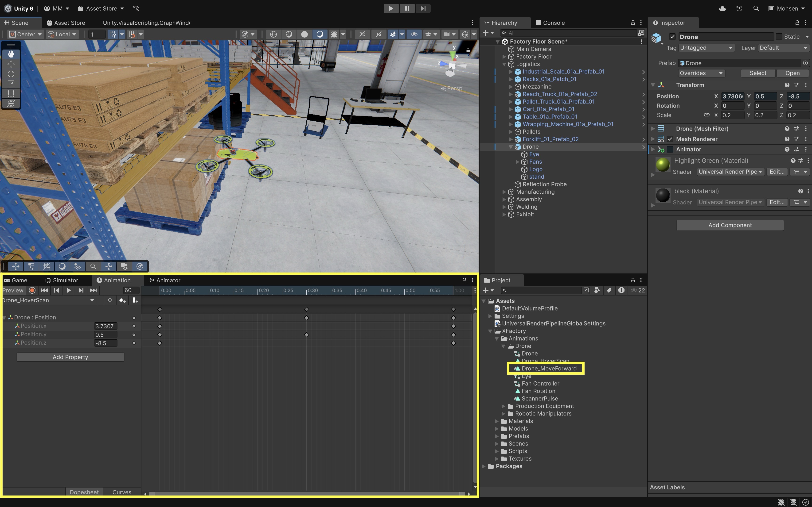Toggle the Drone active checkbox in Inspector
Viewport: 812px width, 507px height.
672,37
